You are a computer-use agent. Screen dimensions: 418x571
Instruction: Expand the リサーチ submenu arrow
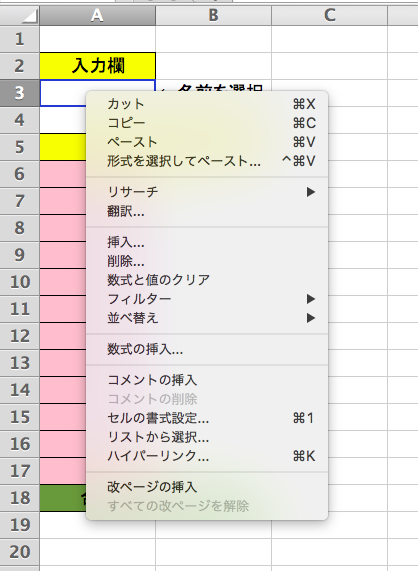[x=311, y=192]
